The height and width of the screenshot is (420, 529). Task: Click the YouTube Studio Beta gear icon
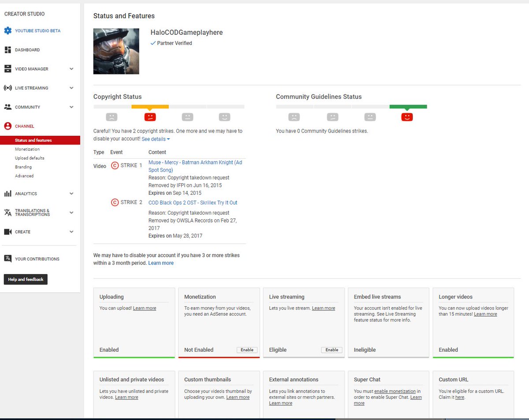coord(7,31)
